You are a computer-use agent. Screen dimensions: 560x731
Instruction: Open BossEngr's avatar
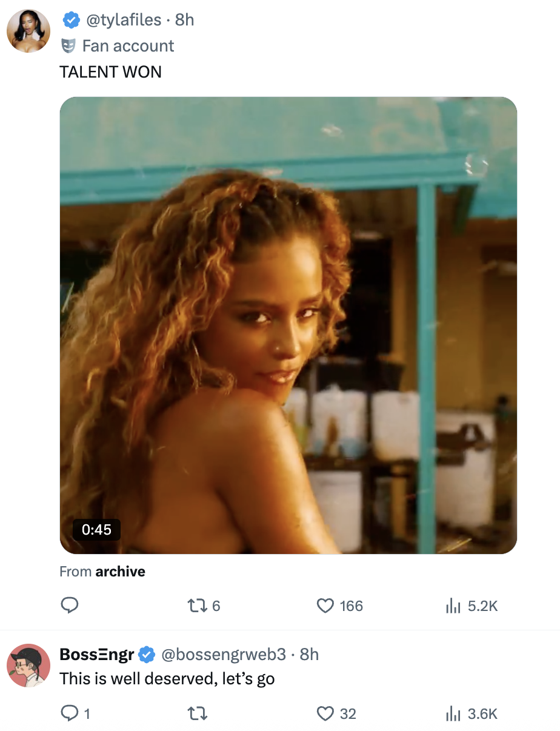coord(28,666)
